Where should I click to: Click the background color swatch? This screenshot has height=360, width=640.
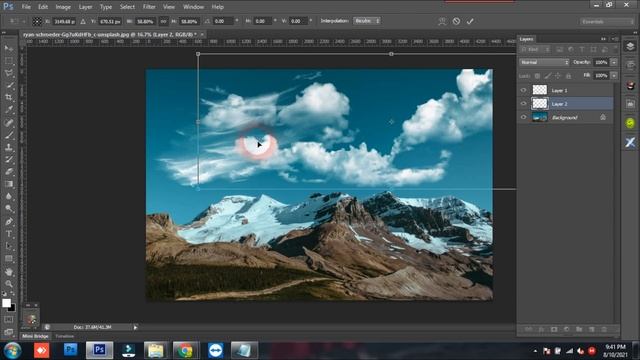13,308
